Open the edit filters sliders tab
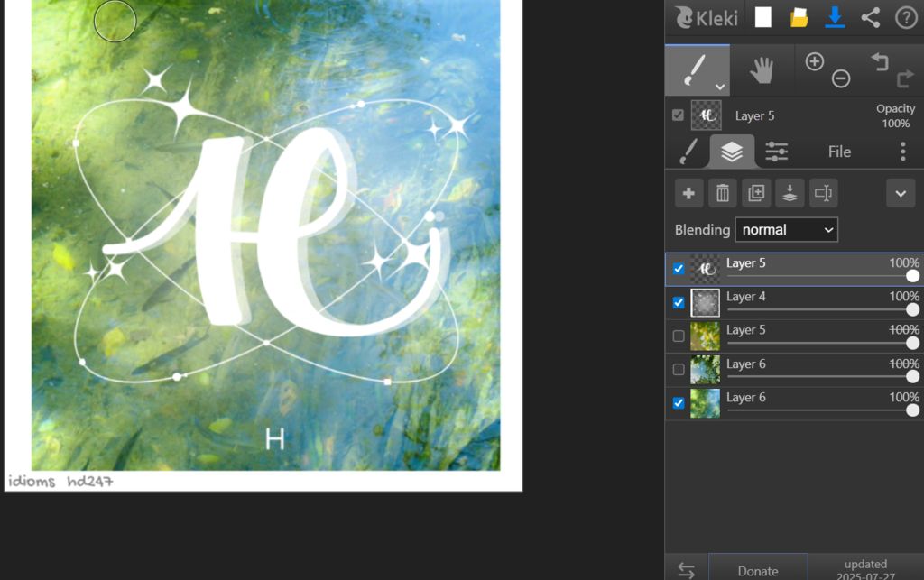Image resolution: width=924 pixels, height=580 pixels. [x=777, y=152]
